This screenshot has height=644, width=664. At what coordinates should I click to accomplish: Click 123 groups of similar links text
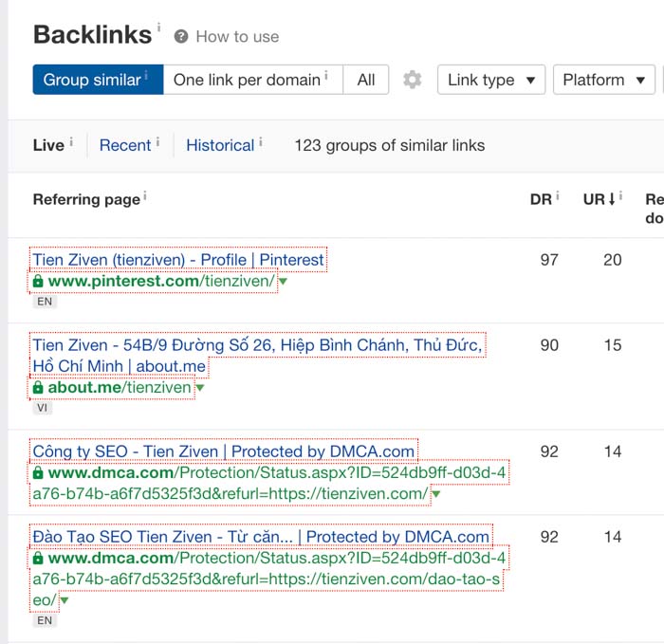pos(390,146)
